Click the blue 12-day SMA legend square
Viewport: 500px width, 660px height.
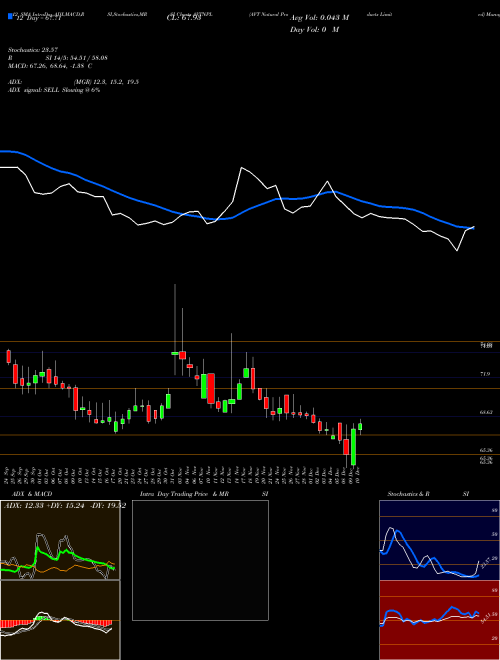(11, 16)
